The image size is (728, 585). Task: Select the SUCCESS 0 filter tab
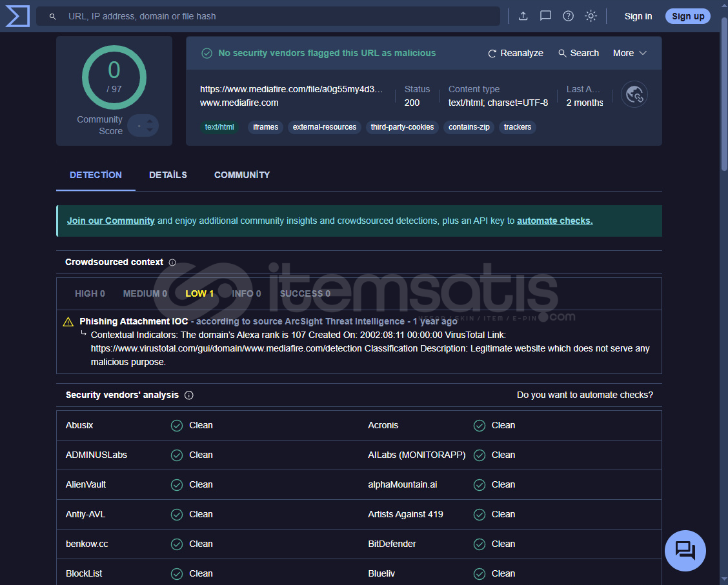point(305,293)
